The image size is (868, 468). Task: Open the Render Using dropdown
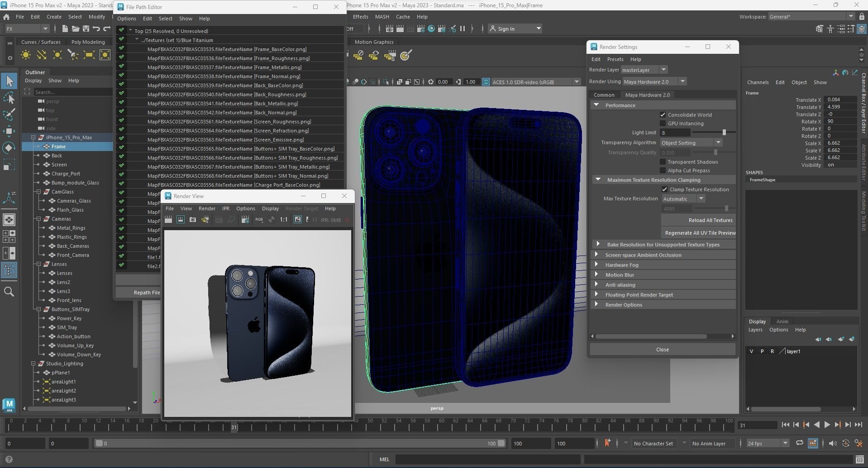click(655, 82)
